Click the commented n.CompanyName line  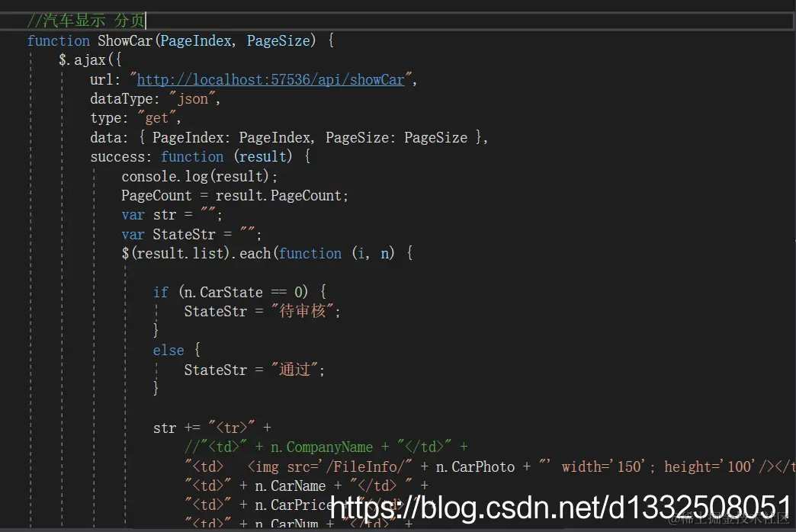click(x=326, y=447)
